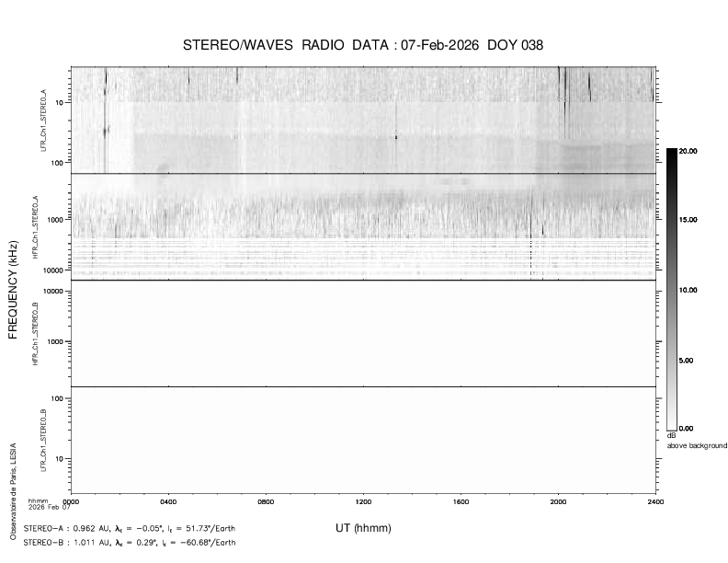Click the plot title STEREO/WAVES RADIO DATA

pyautogui.click(x=363, y=45)
